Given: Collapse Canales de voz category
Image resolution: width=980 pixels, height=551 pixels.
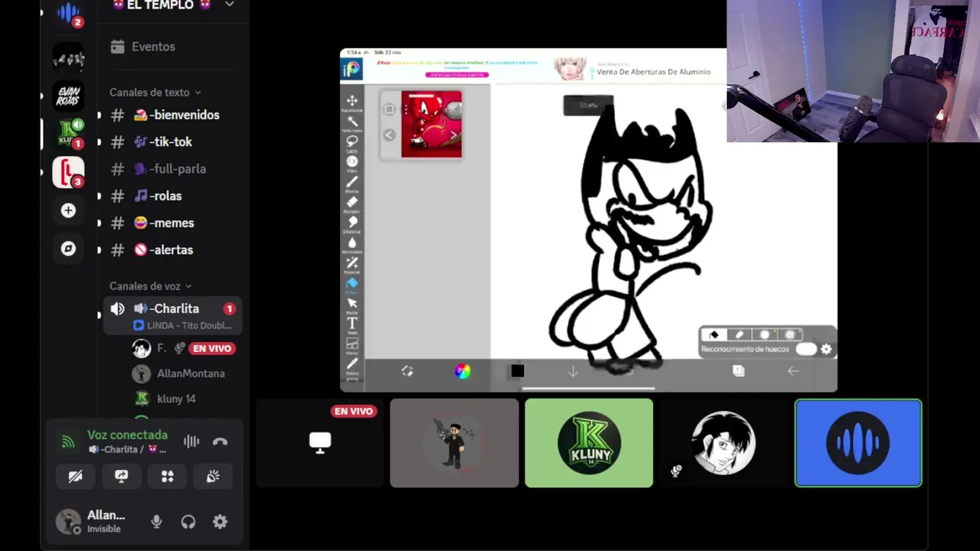Looking at the screenshot, I should (x=150, y=286).
